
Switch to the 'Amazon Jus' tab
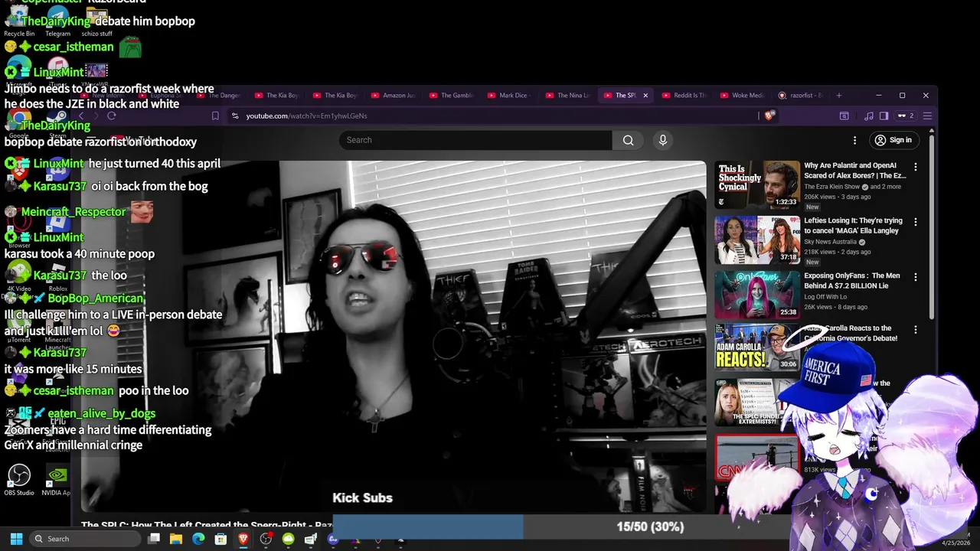click(x=393, y=96)
